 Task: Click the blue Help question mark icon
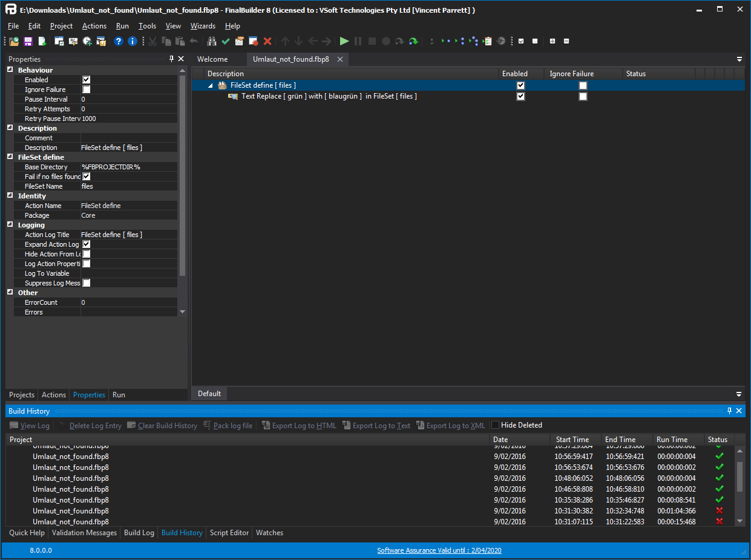119,41
